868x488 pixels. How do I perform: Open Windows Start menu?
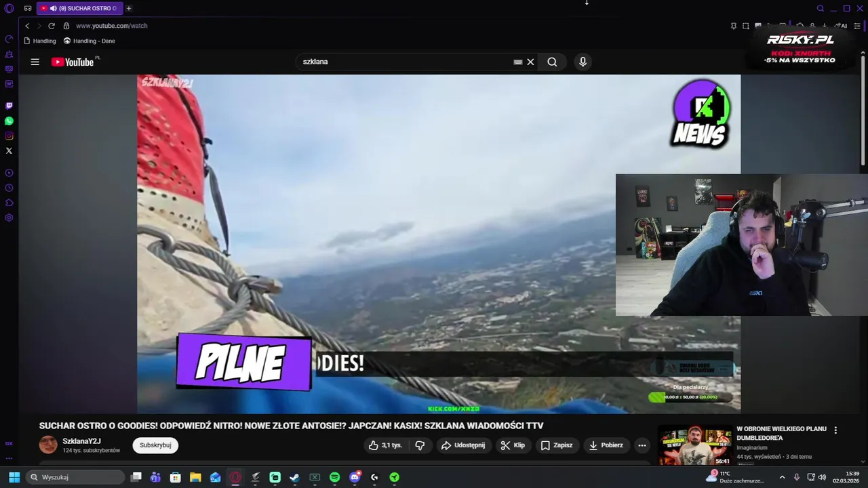click(14, 477)
